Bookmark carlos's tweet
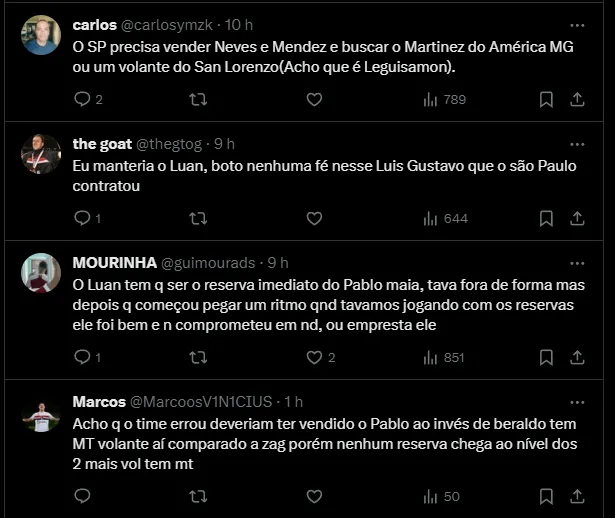 click(546, 99)
